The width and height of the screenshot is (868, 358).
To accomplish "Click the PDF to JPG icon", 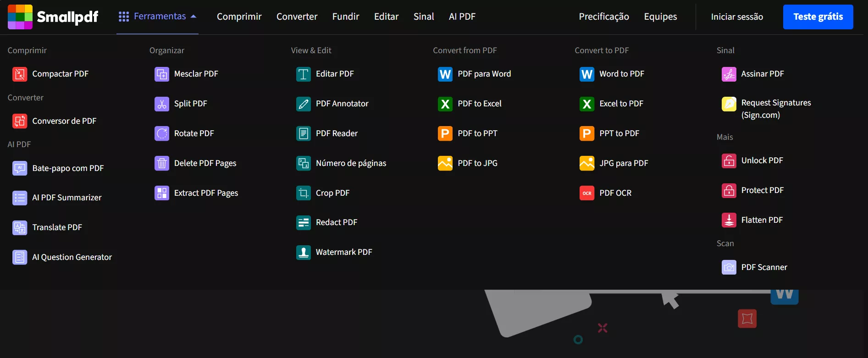I will pos(445,164).
